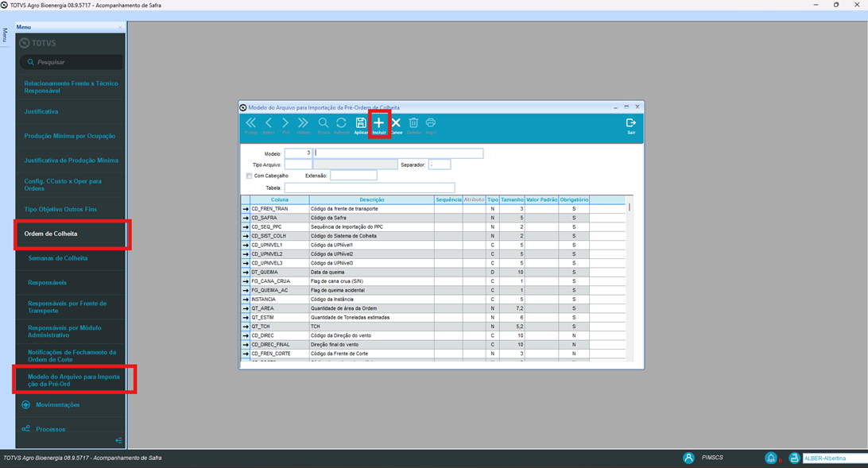Click the Extensão field
Screen dimensions: 868x468
(x=353, y=176)
